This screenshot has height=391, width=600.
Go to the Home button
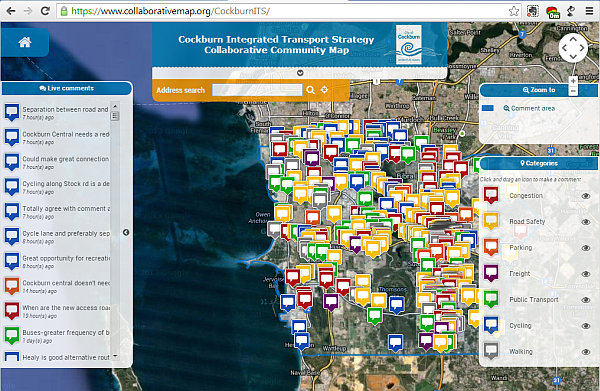[x=25, y=42]
